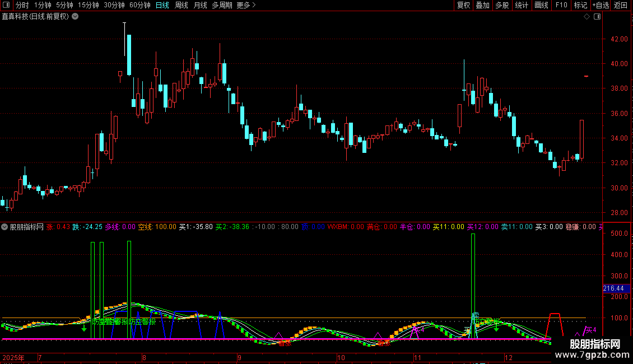Expand the 直真科技 chart title dropdown
This screenshot has width=633, height=364.
click(x=75, y=17)
